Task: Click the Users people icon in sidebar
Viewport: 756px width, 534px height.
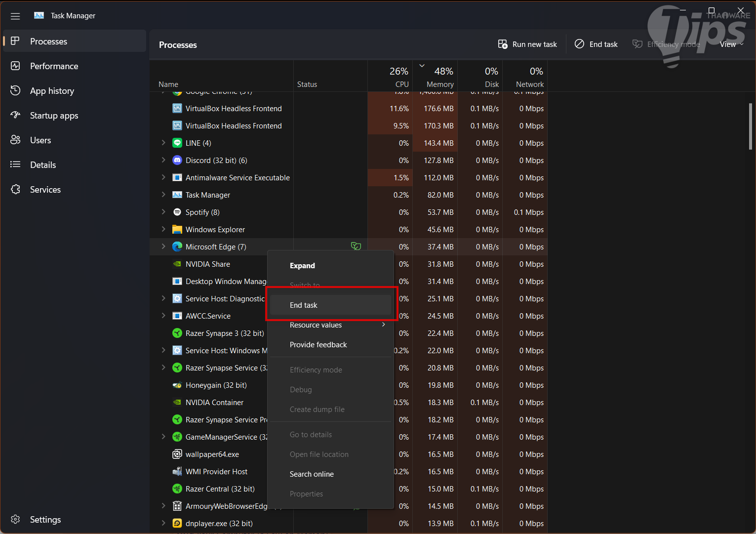Action: 15,140
